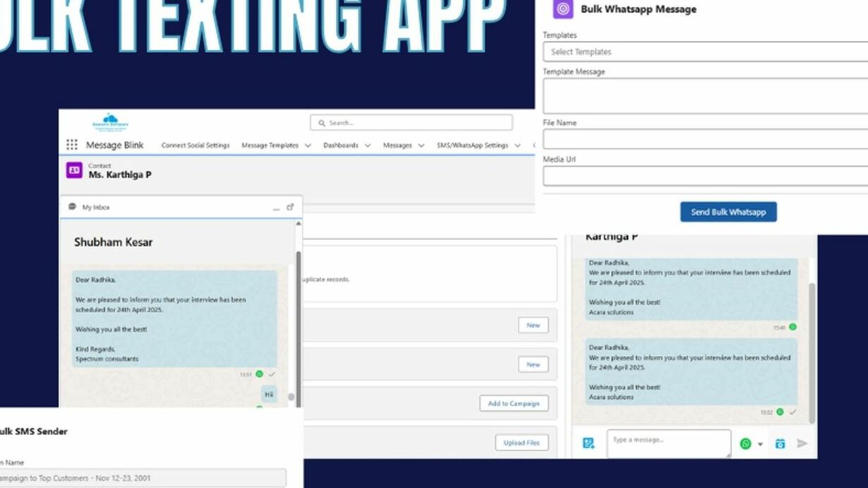Click the WhatsApp status icon at 15:52

click(780, 412)
